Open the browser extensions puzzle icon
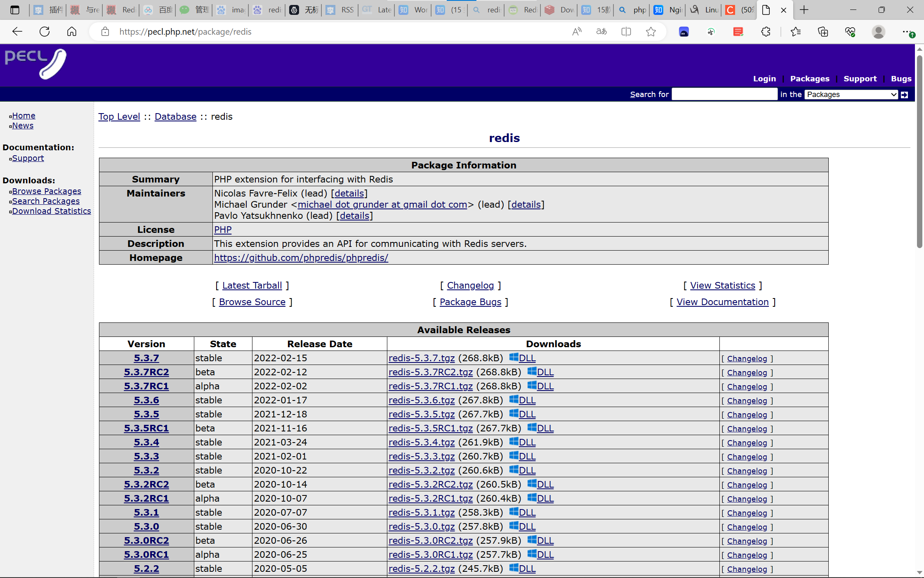 (766, 32)
